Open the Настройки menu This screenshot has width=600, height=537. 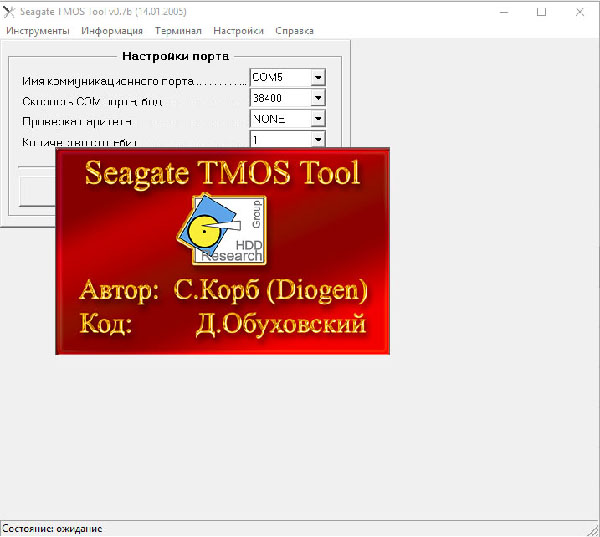[238, 31]
